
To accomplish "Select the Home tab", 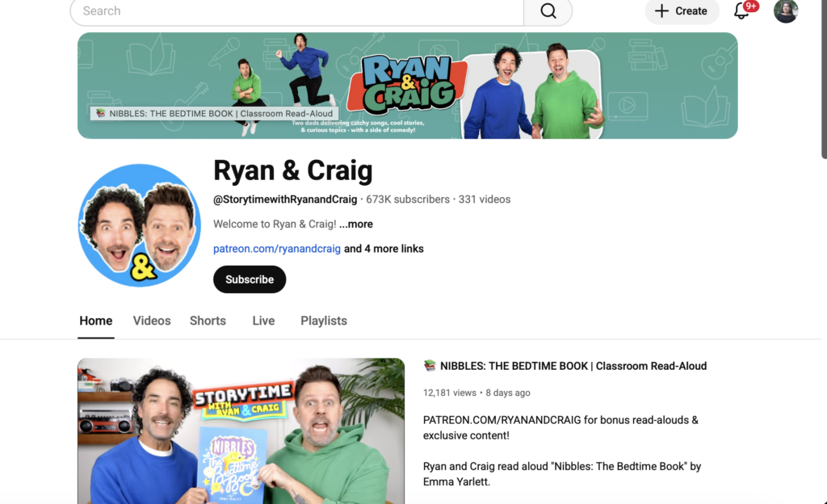I will coord(95,321).
